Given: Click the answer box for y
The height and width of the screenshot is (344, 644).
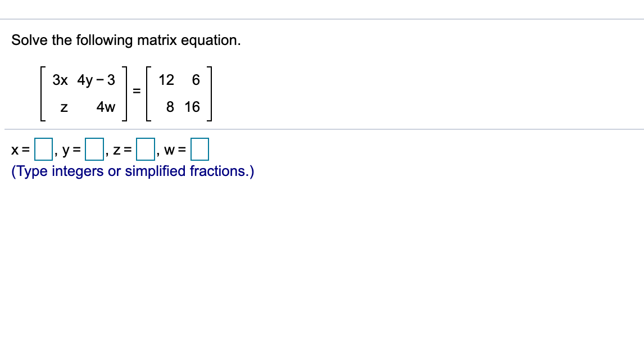Looking at the screenshot, I should [94, 149].
